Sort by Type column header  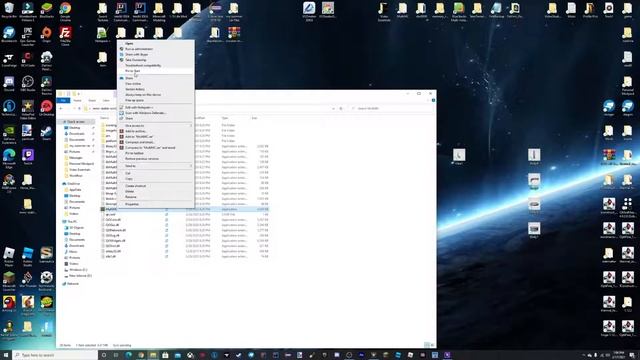tap(225, 118)
